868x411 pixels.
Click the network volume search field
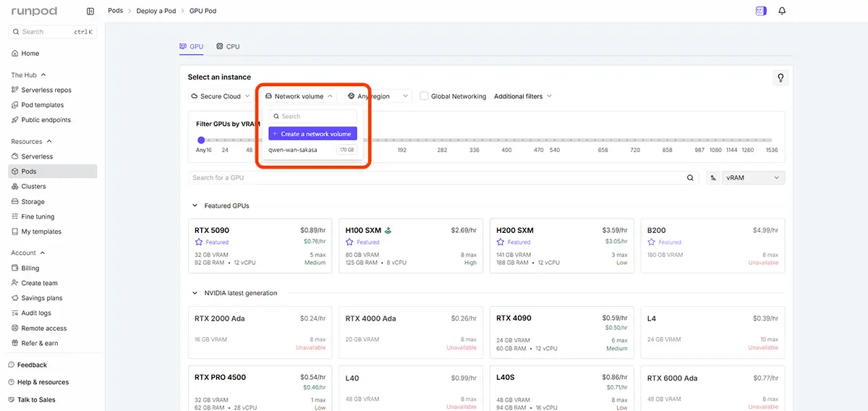[x=312, y=116]
